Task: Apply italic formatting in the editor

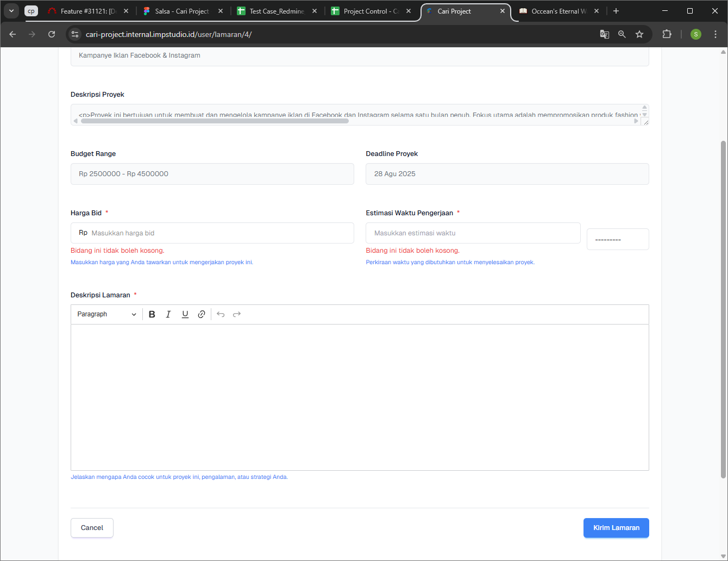Action: (168, 314)
